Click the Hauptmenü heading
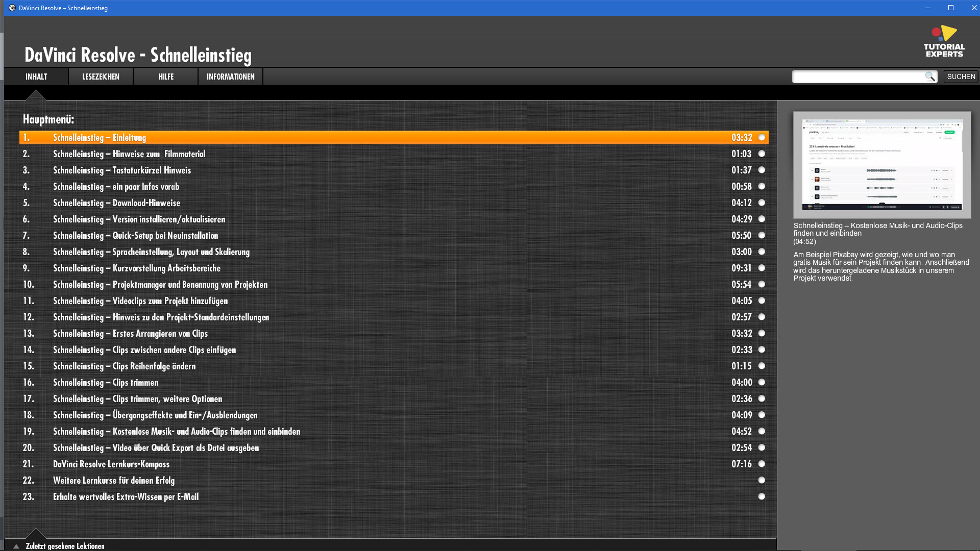Viewport: 980px width, 551px height. [x=48, y=119]
